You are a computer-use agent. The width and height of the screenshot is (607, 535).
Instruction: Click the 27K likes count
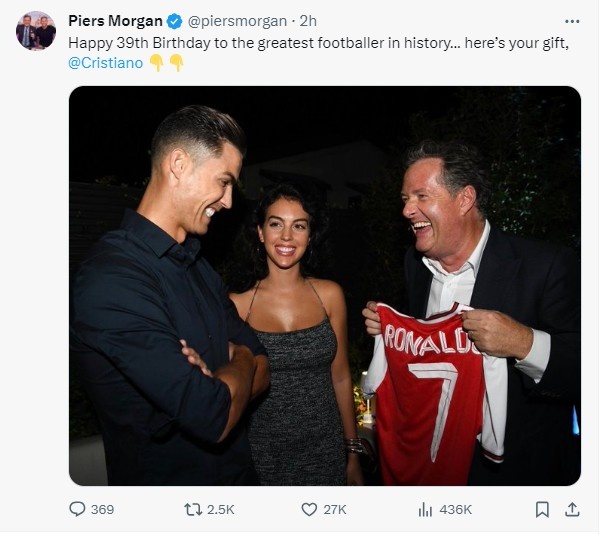click(x=336, y=509)
